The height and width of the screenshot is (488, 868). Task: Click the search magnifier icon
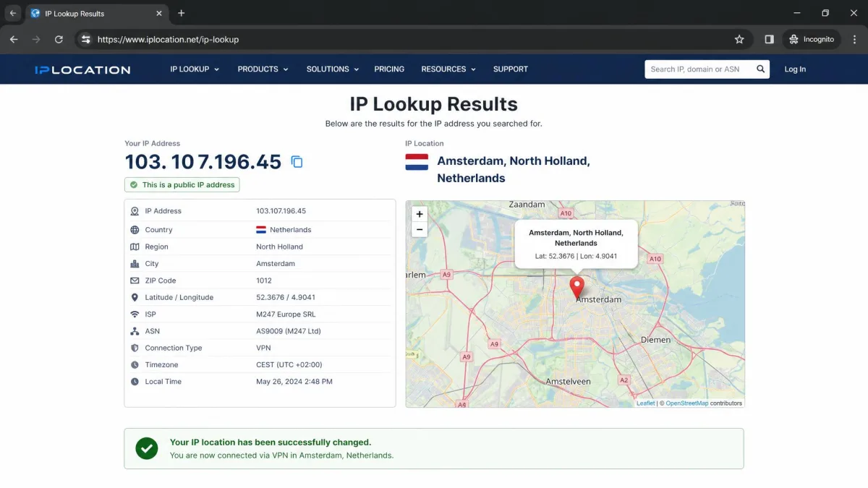point(761,69)
